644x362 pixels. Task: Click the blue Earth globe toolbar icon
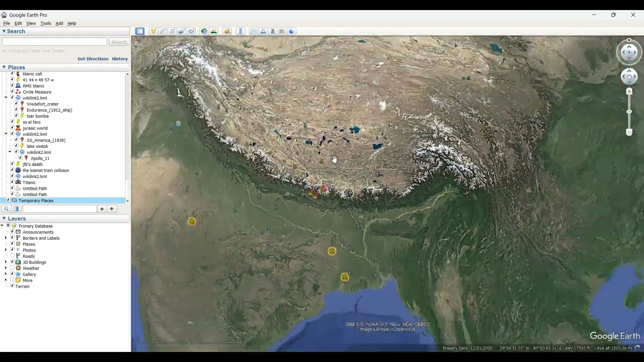(291, 31)
